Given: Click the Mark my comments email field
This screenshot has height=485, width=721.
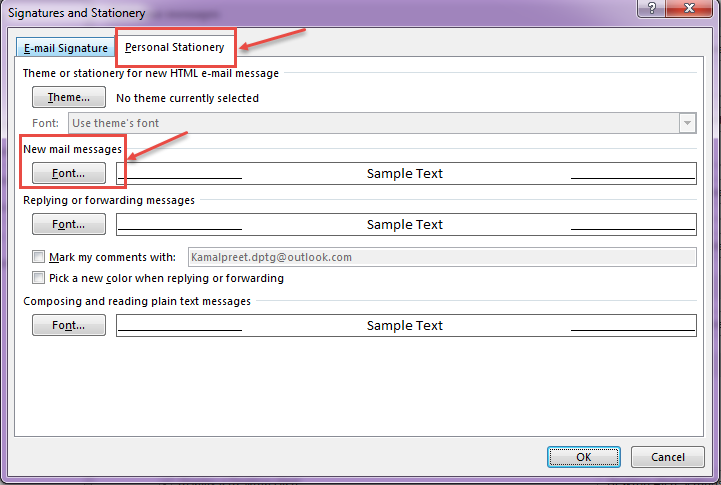Looking at the screenshot, I should point(442,257).
